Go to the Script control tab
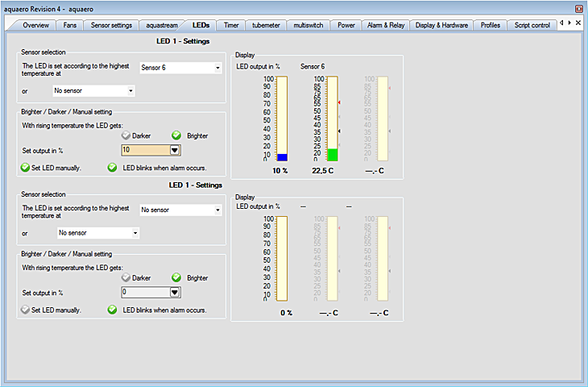588x387 pixels. [532, 25]
